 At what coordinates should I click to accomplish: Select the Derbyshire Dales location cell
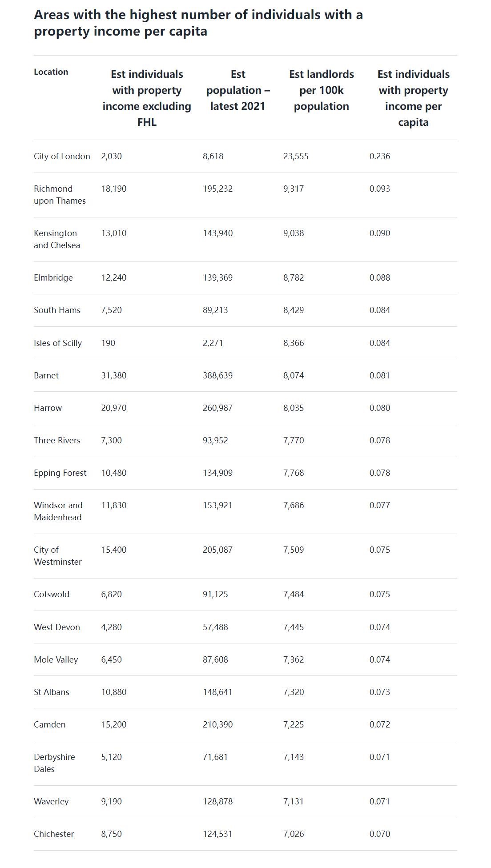[54, 763]
